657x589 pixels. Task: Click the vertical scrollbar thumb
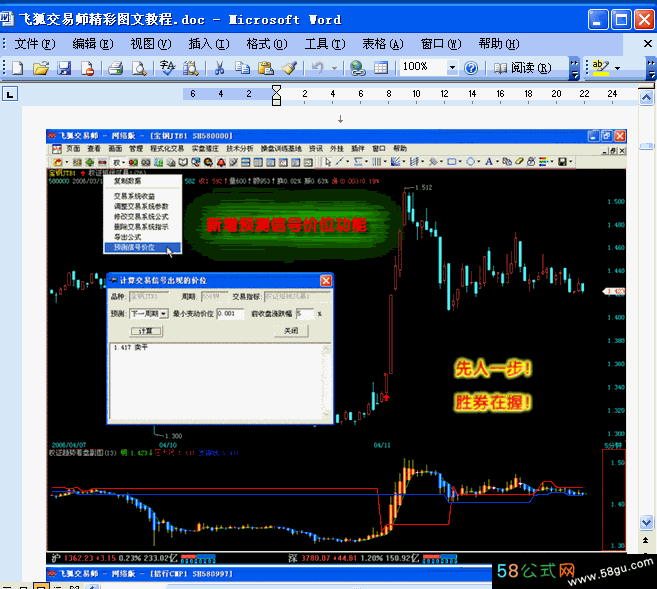click(647, 146)
